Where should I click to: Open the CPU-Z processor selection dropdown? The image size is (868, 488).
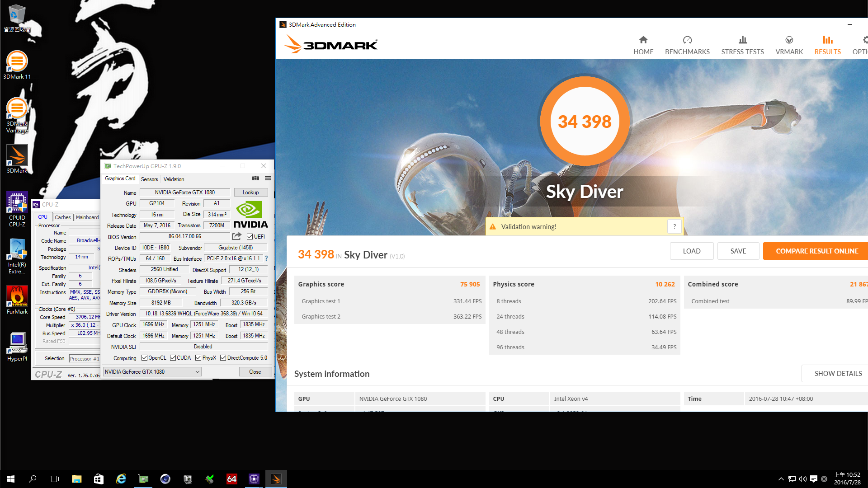(85, 359)
